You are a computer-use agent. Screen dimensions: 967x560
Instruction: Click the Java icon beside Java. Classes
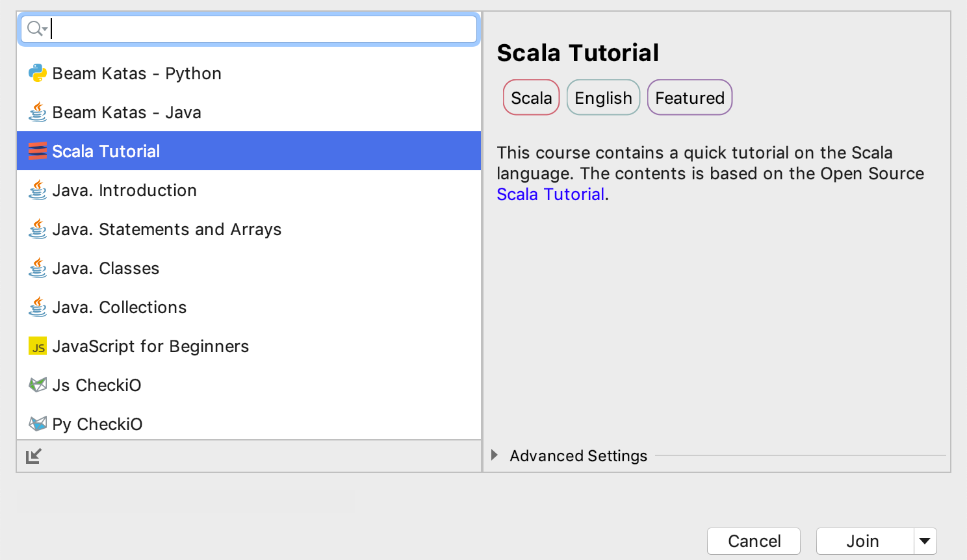(x=38, y=268)
